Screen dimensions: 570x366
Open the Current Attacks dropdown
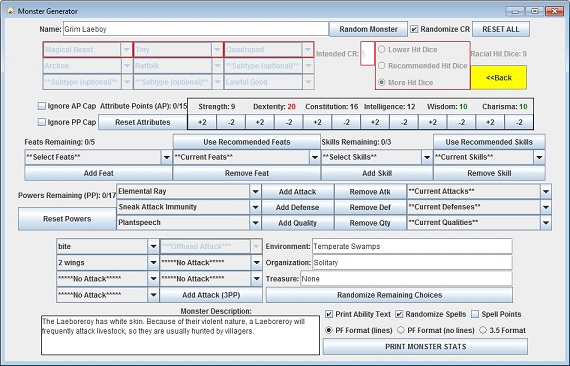[x=546, y=192]
